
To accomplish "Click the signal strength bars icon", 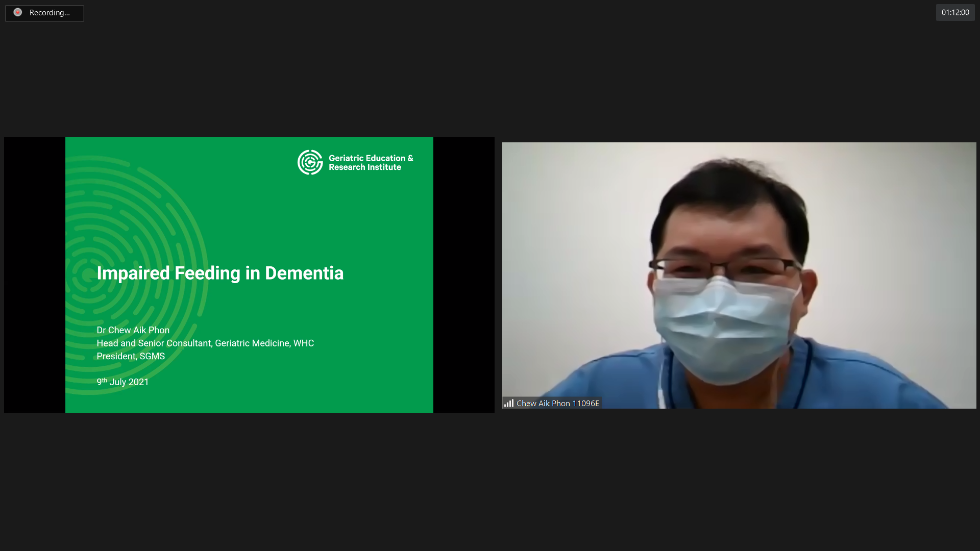I will (x=509, y=403).
